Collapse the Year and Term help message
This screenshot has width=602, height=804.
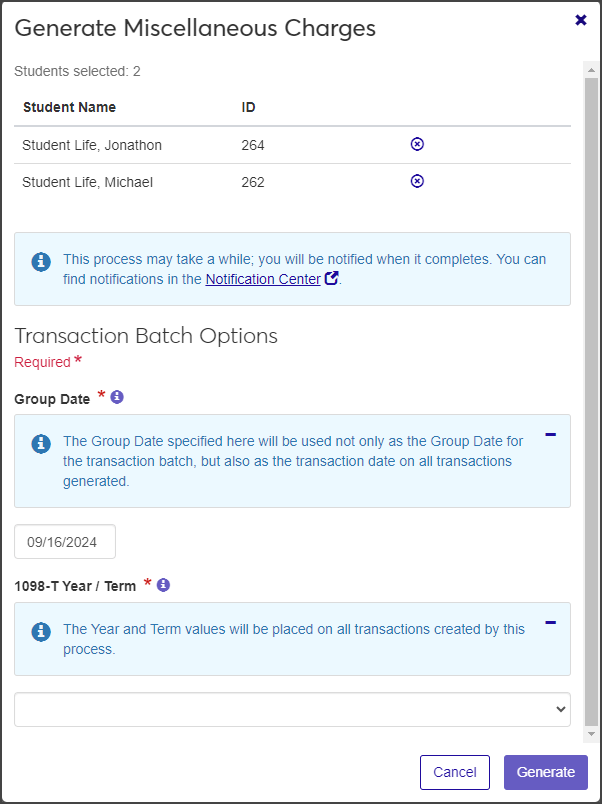point(550,623)
